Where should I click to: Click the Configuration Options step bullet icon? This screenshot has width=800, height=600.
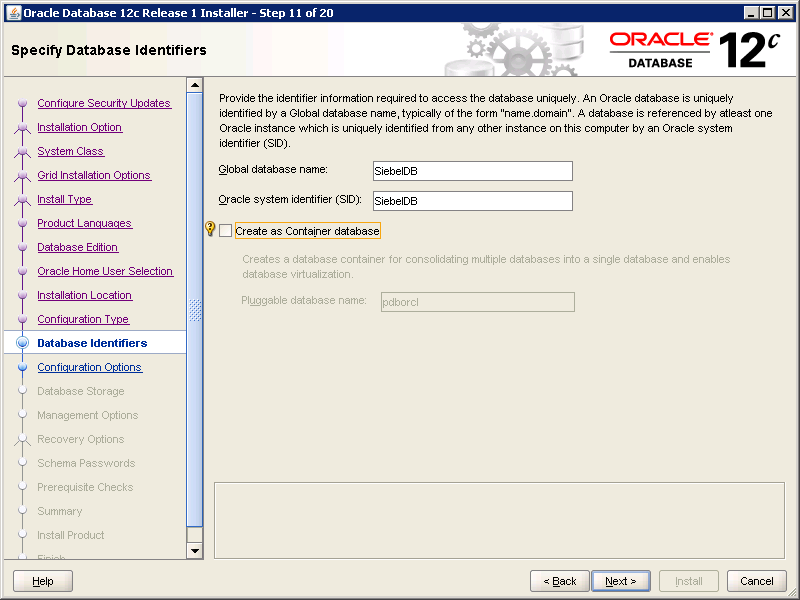coord(22,367)
